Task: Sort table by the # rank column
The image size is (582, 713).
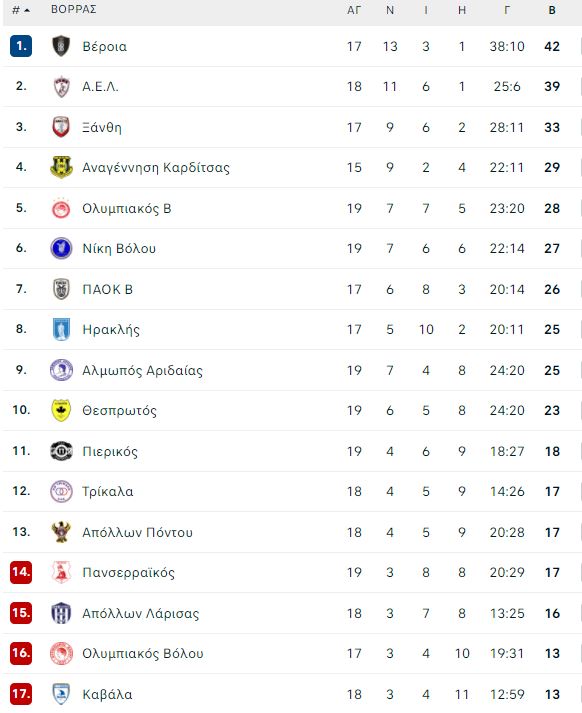Action: pyautogui.click(x=21, y=10)
